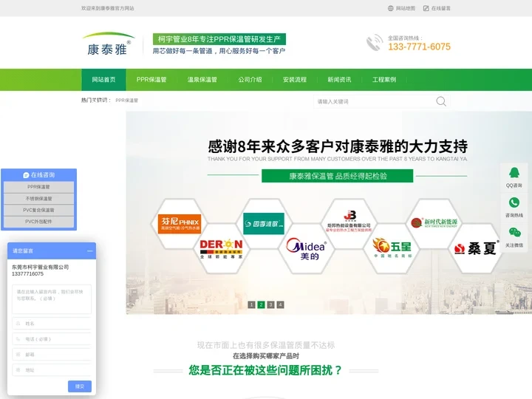Viewport: 532px width, 399px height.
Task: Open QQ咨询 penguin icon
Action: click(x=514, y=173)
